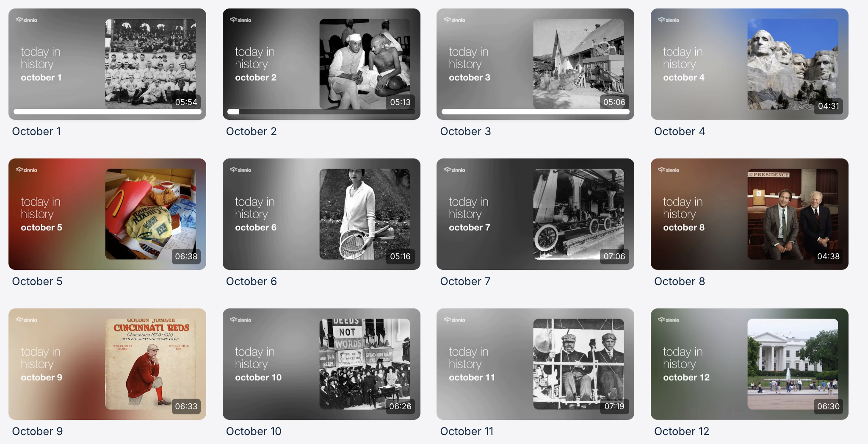868x444 pixels.
Task: Open the 'Deeds Not Words' suffragette photo
Action: click(365, 364)
